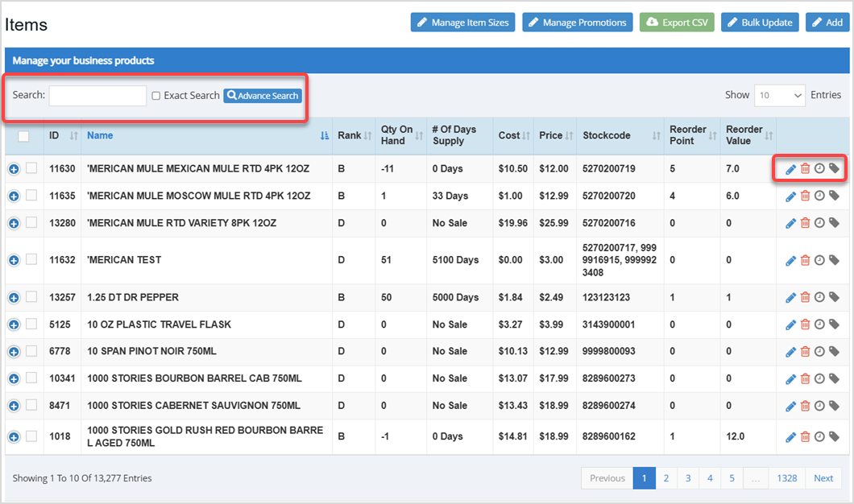Click the tag icon for '10 SPAN PINOT NOIR'
854x504 pixels.
click(834, 351)
